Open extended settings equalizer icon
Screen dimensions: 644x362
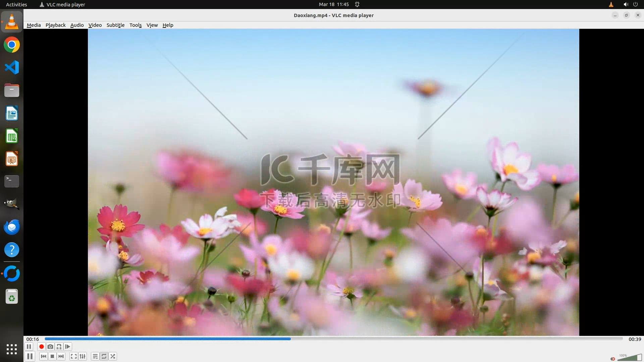(x=83, y=356)
